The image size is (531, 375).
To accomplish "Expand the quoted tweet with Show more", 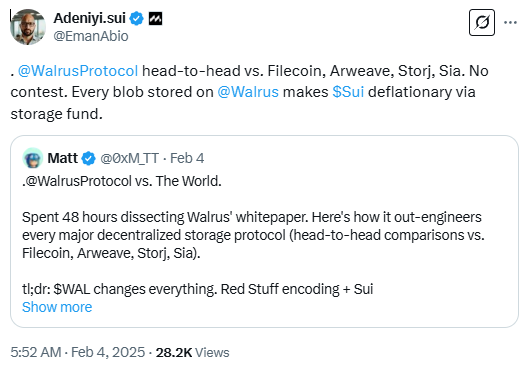I will [x=57, y=307].
